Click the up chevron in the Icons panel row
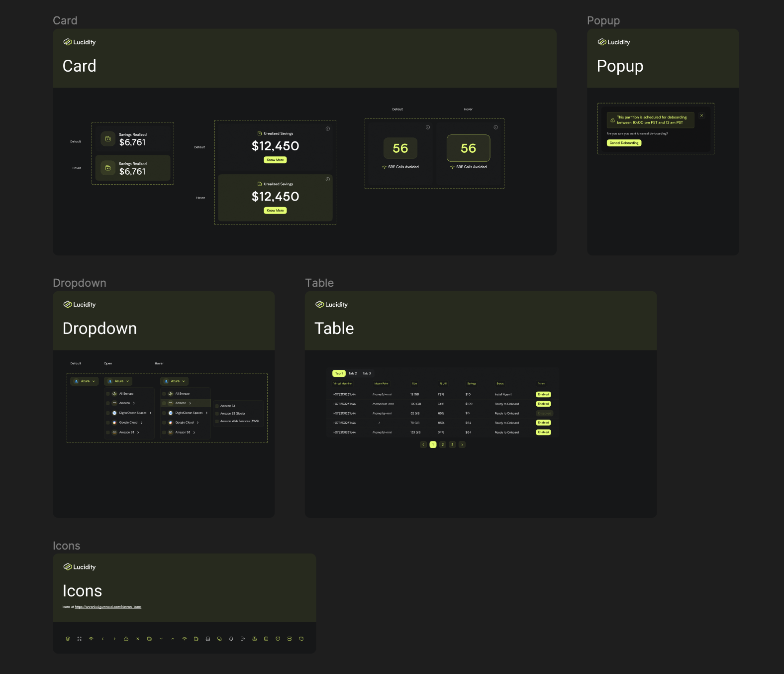Viewport: 784px width, 674px height. 173,639
